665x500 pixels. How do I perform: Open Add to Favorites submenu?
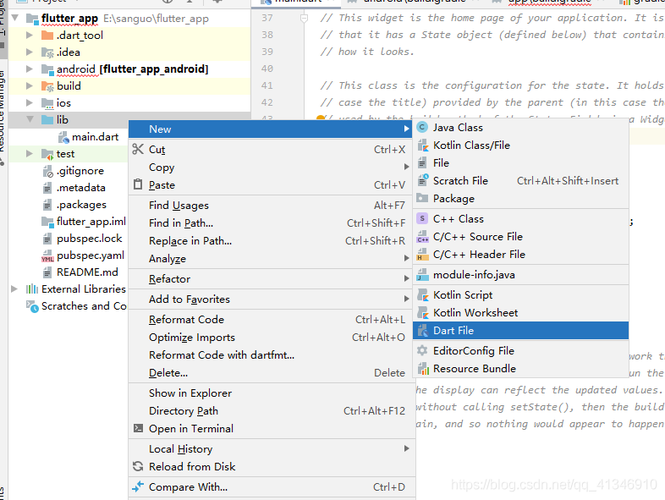click(271, 299)
